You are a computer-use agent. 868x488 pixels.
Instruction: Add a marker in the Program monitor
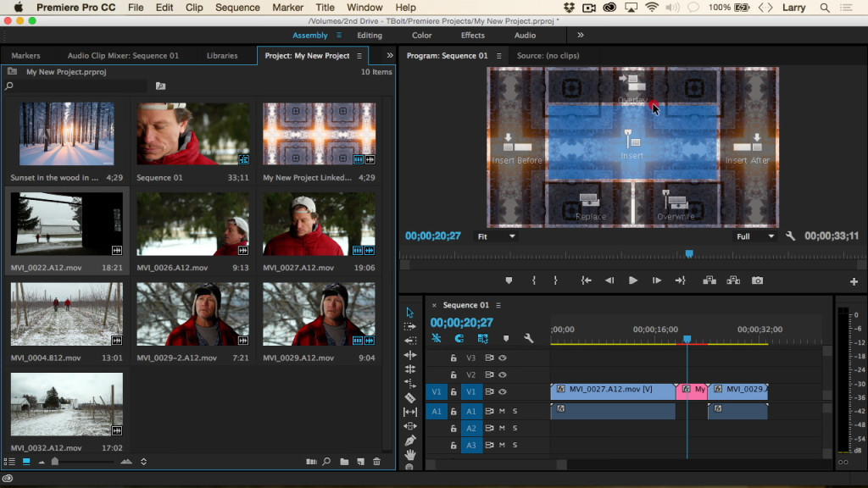pos(509,280)
